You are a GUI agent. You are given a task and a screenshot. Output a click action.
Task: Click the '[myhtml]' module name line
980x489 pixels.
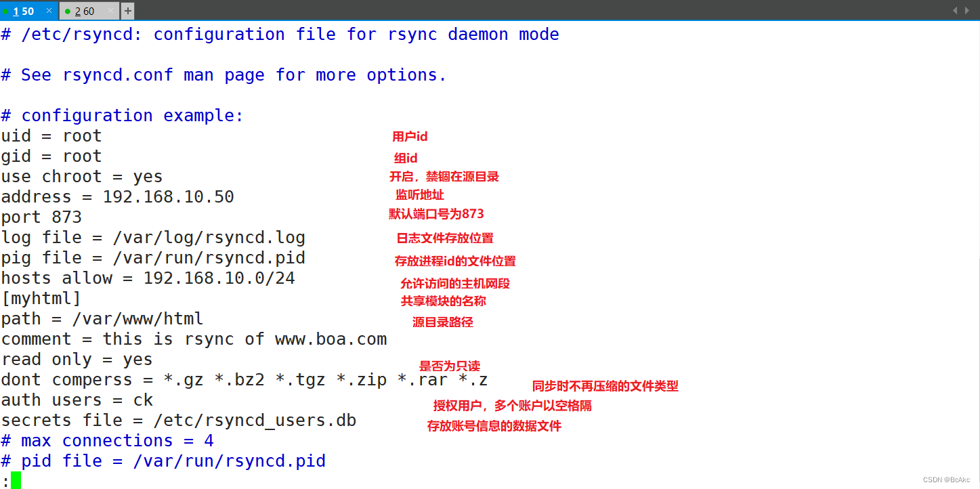(41, 299)
